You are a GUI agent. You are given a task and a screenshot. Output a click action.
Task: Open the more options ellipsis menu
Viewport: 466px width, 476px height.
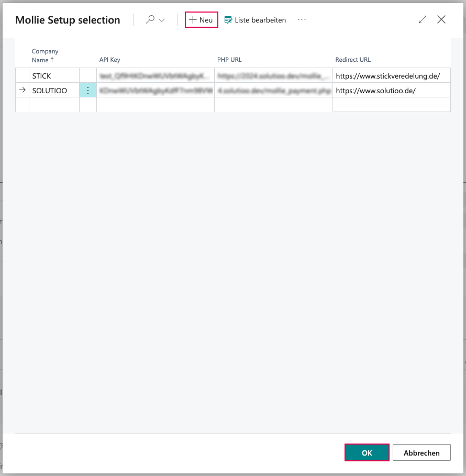click(x=302, y=19)
